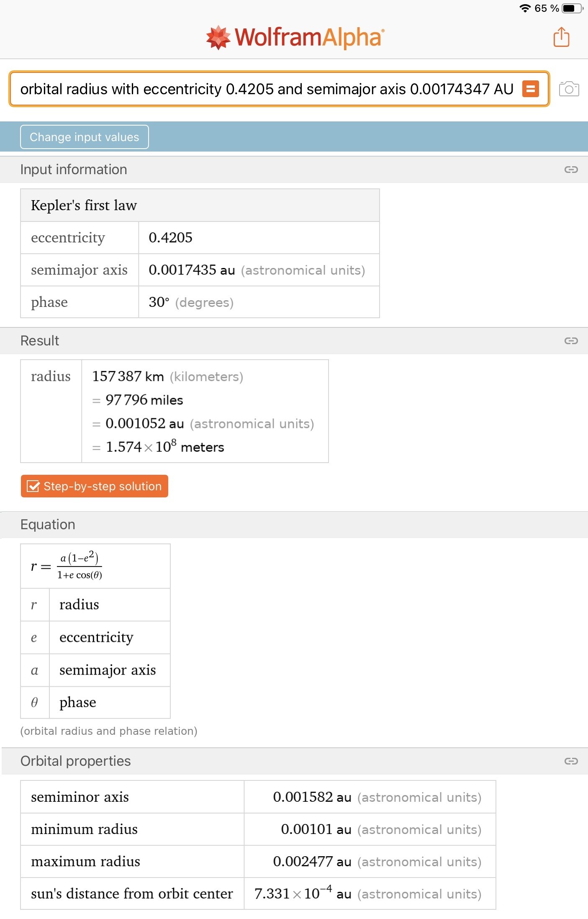Screen dimensions: 588x919
Task: Click the WolframAlpha logo
Action: coord(295,37)
